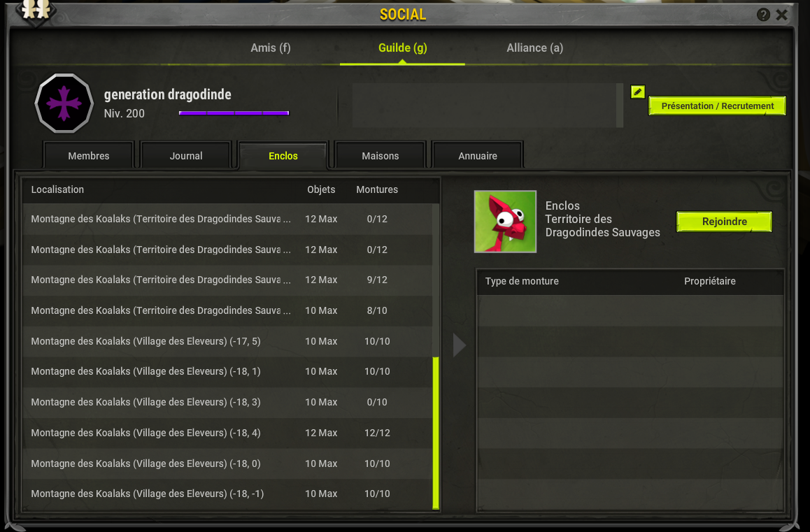Viewport: 810px width, 532px height.
Task: Open the Maisons sub-tab
Action: click(381, 155)
